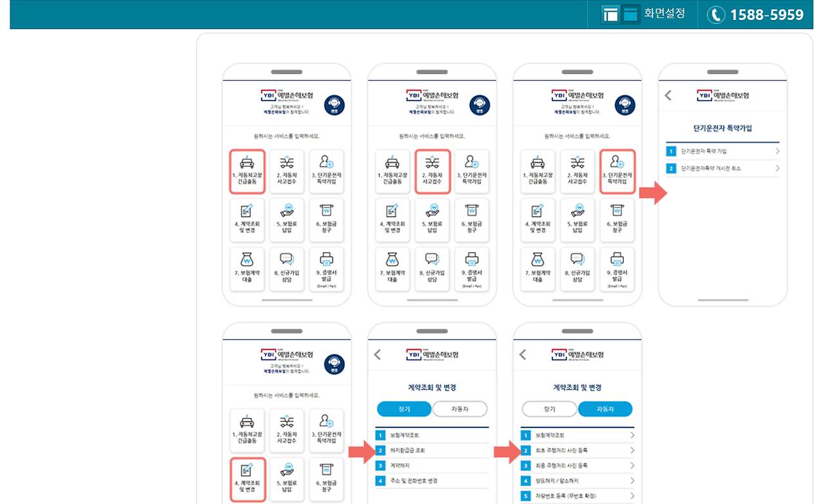Open the 계약해지 list item

(432, 465)
